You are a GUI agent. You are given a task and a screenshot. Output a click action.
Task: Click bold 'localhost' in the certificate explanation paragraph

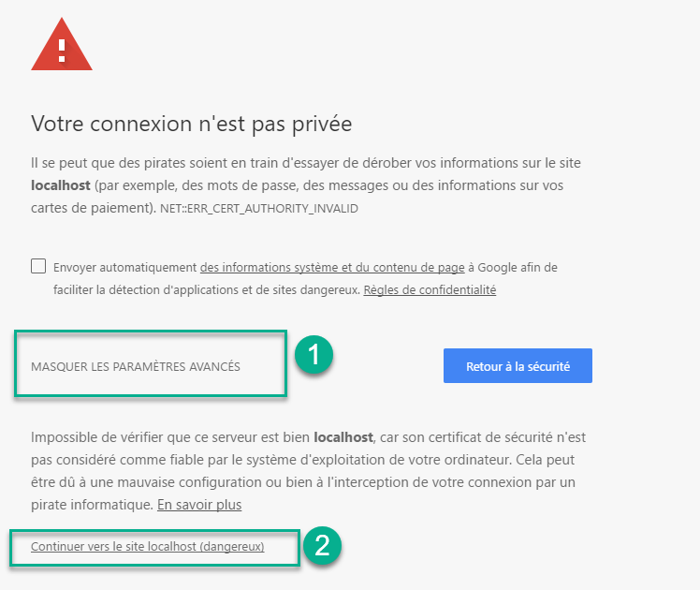pos(343,437)
